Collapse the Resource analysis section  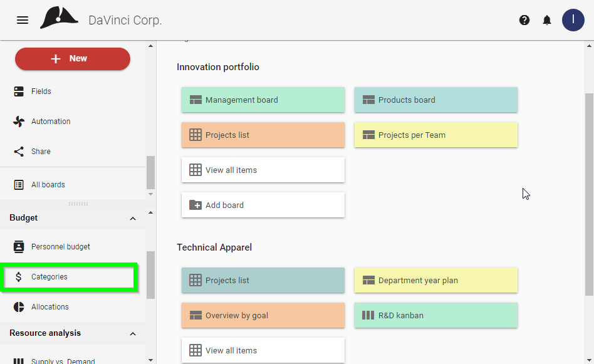133,334
